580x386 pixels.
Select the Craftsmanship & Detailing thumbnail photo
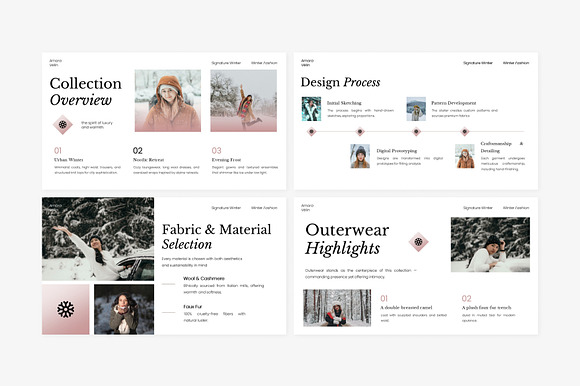465,156
